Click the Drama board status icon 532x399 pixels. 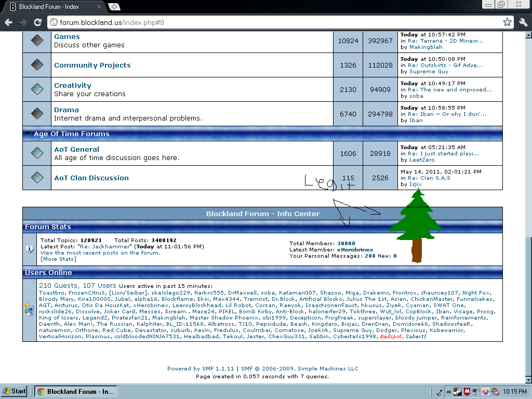37,114
